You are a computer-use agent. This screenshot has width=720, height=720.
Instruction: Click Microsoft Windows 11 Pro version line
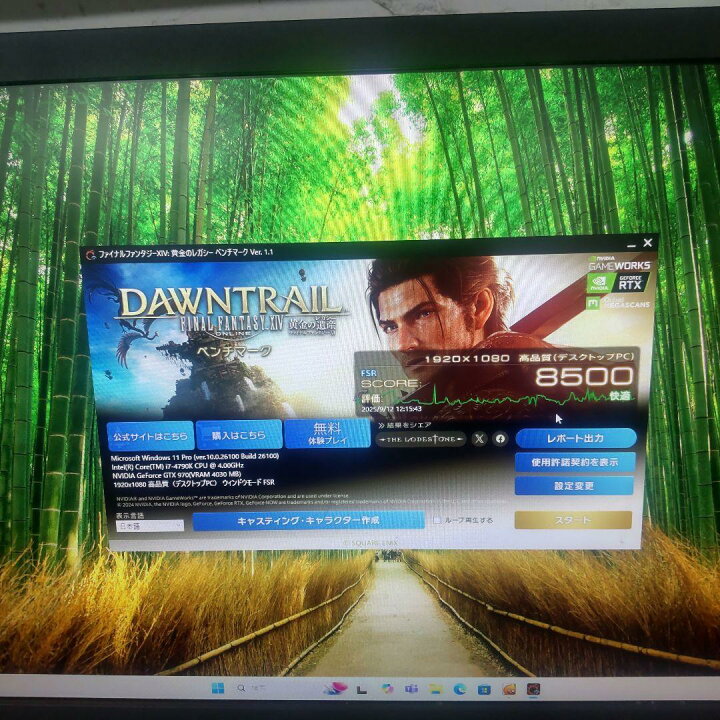(x=195, y=457)
